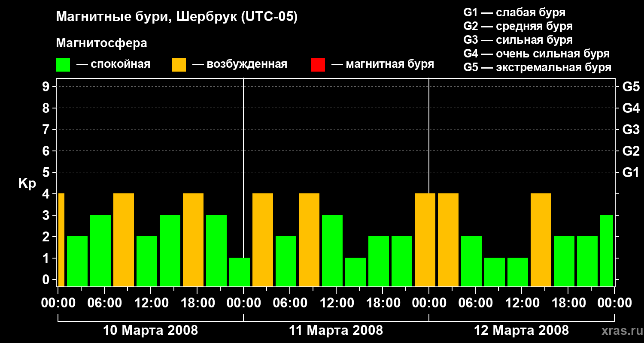Viewport: 644px width, 343px height.
Task: Click the orange 'возбужденная' legend swatch
Action: coord(179,65)
